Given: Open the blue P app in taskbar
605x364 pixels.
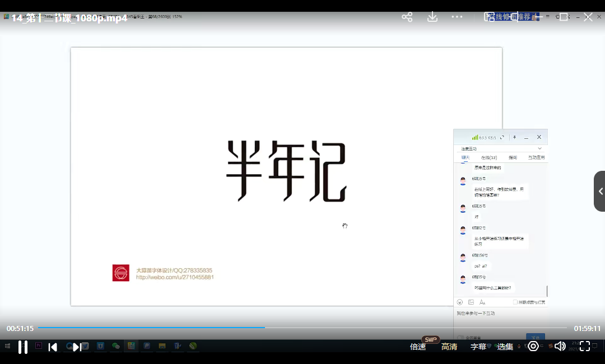Looking at the screenshot, I should tap(147, 346).
